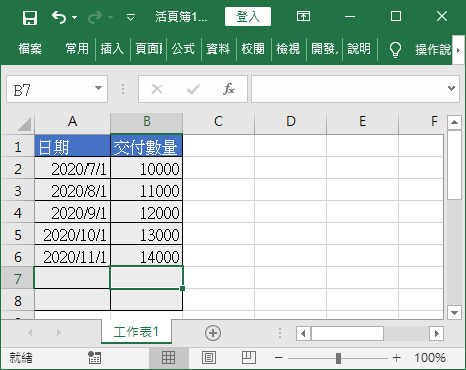Click the Enter checkmark in formula bar
The image size is (466, 370).
click(x=193, y=89)
